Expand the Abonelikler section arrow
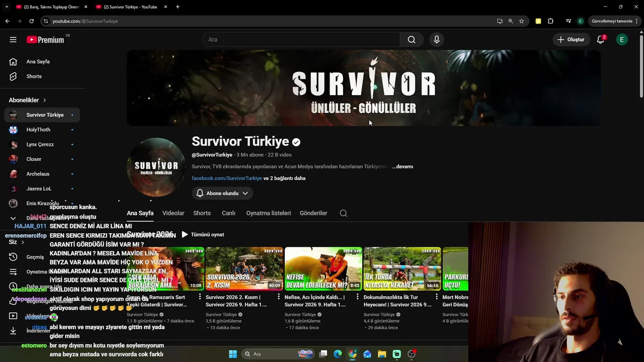Viewport: 644px width, 362px height. point(44,100)
